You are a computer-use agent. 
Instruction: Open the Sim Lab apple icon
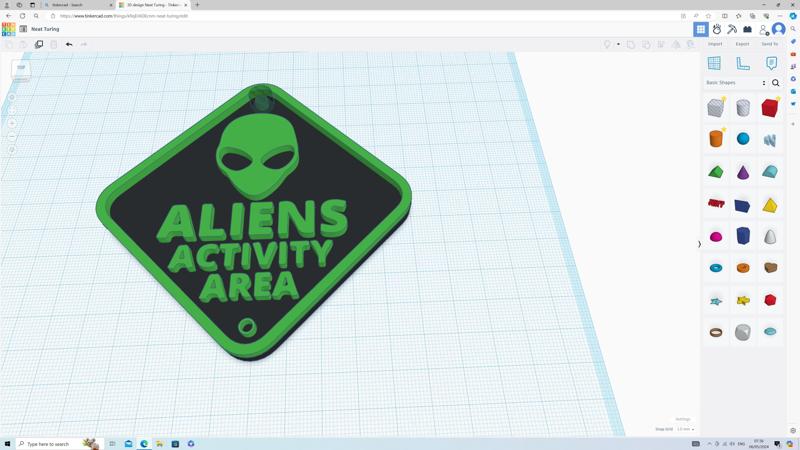point(716,30)
